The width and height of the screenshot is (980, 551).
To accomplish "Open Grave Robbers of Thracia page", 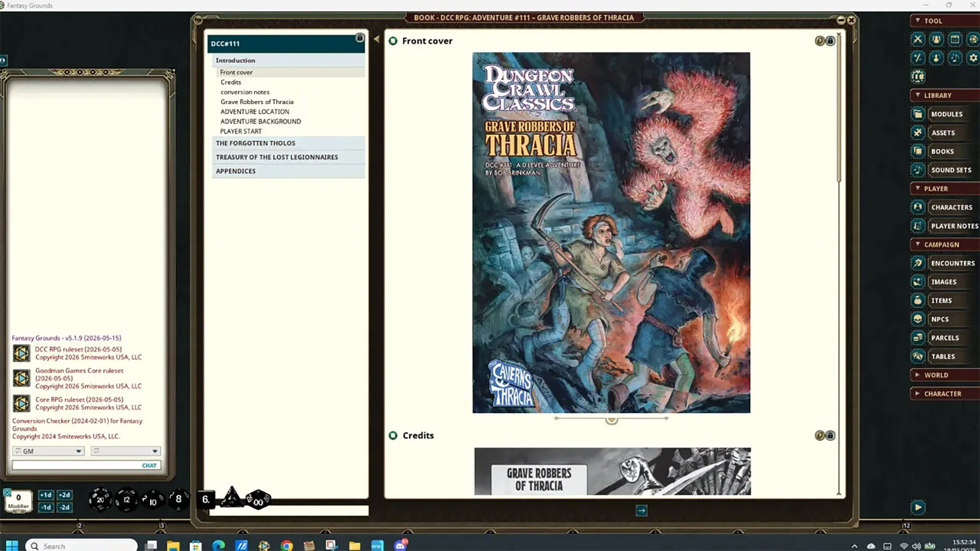I will point(257,102).
